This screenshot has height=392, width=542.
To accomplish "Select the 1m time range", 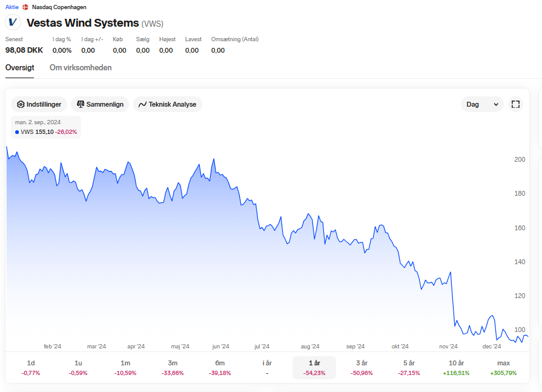I will click(125, 367).
